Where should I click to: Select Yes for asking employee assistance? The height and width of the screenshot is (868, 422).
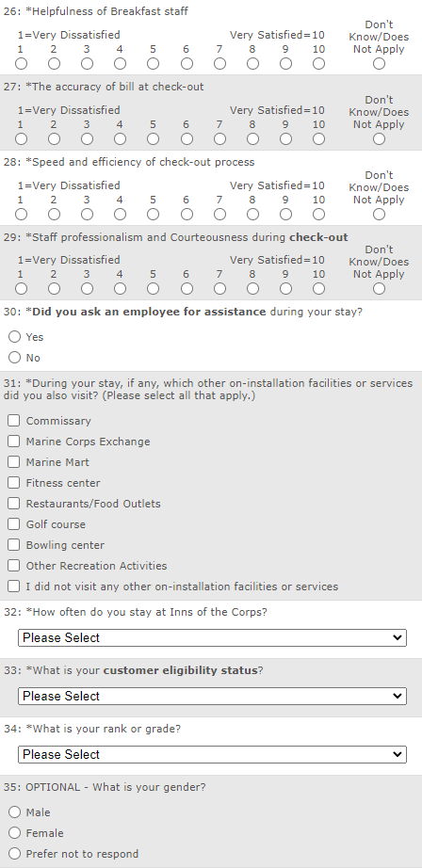coord(14,337)
